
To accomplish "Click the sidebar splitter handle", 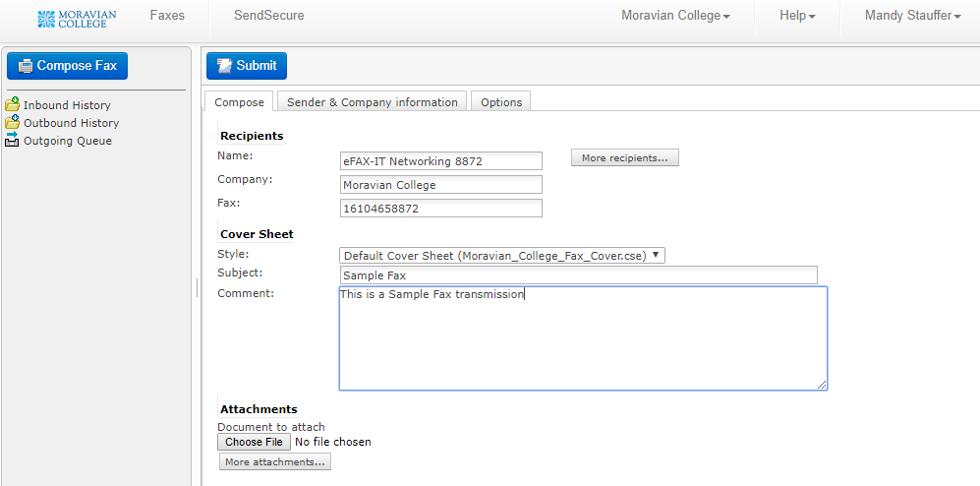I will [x=197, y=287].
